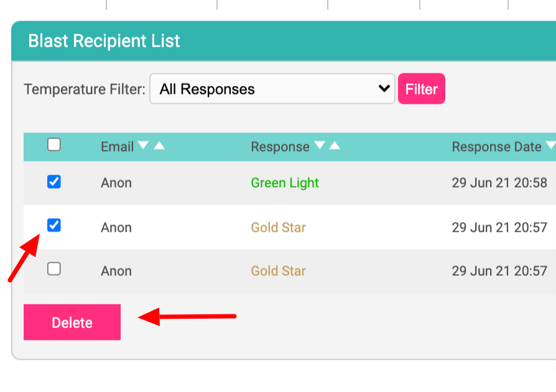
Task: Click the Response Date column header
Action: tap(496, 147)
